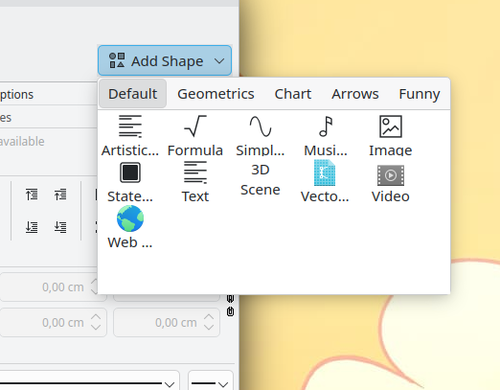This screenshot has height=390, width=500.
Task: Add a Video shape
Action: click(390, 183)
